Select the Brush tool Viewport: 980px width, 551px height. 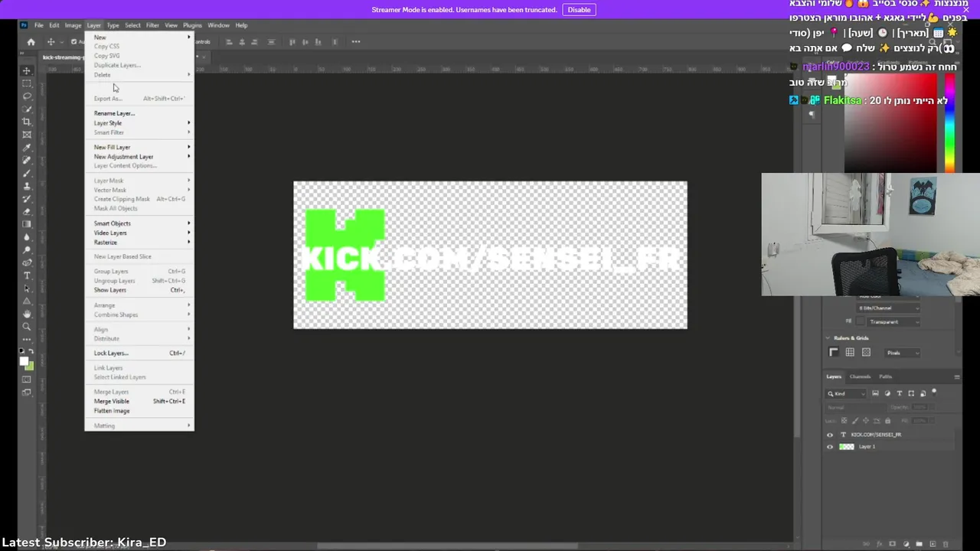27,174
